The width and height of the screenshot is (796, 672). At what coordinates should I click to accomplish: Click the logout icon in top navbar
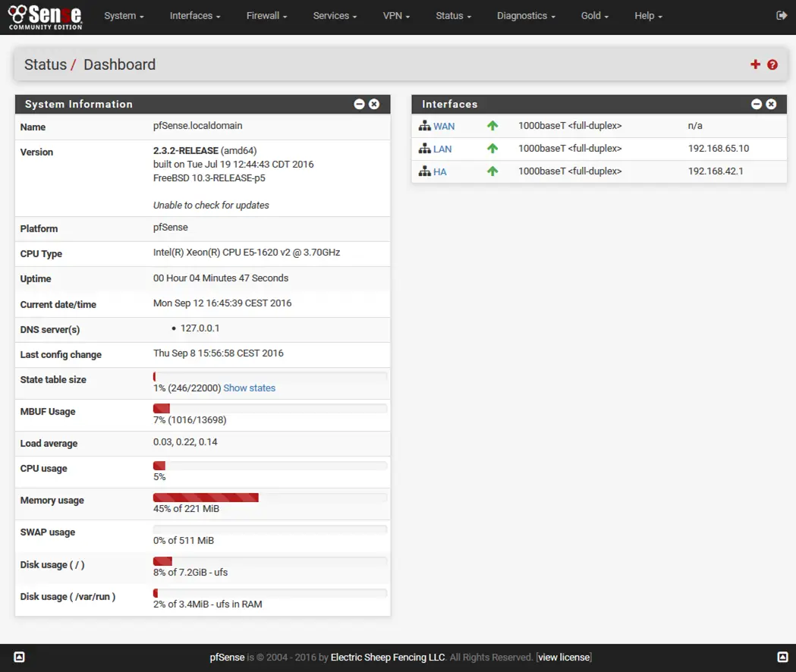pos(782,16)
